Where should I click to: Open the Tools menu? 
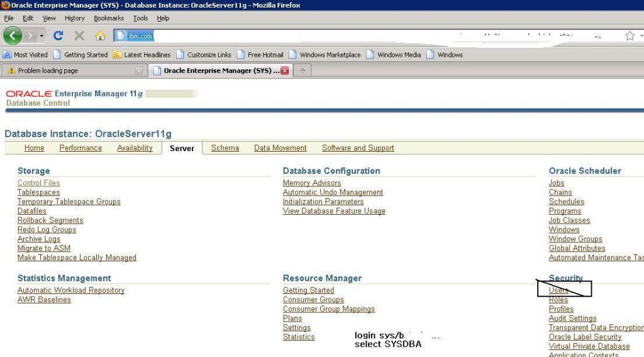coord(140,18)
